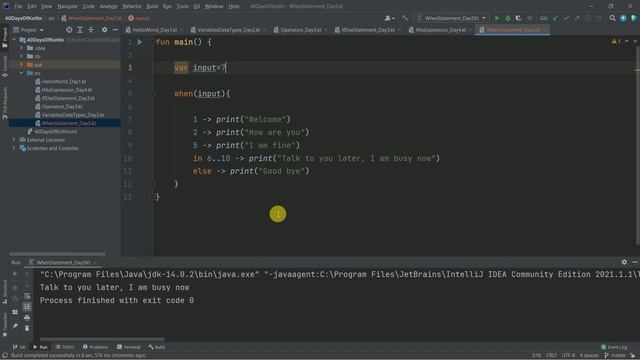Screen dimensions: 640x360
Task: Click main() breadcrumb in navigation bar
Action: click(x=139, y=18)
